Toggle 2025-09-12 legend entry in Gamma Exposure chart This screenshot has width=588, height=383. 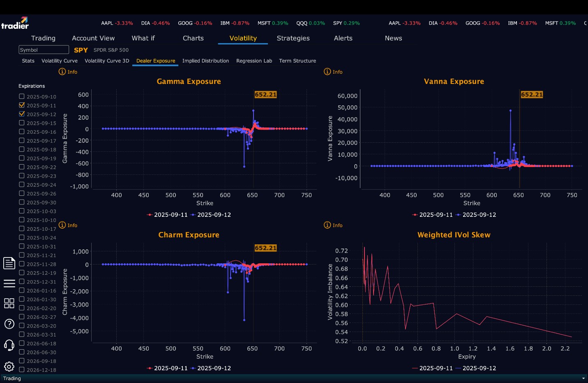(x=211, y=215)
